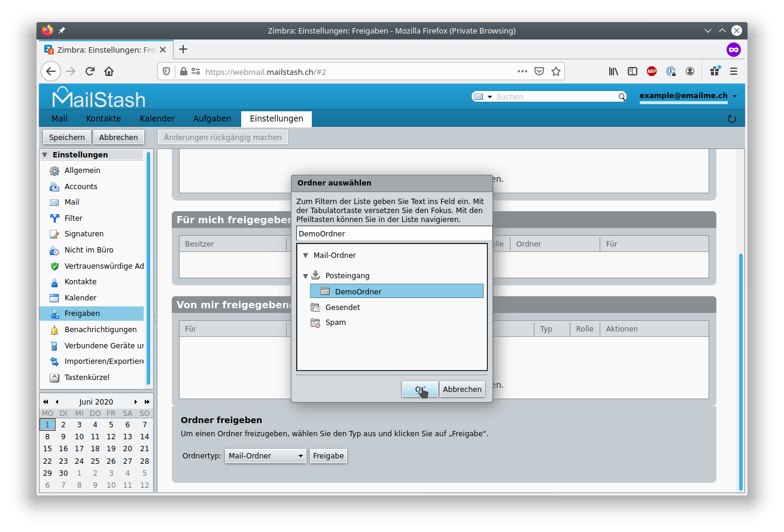Screen dimensions: 784x532
Task: Bookmark this page with the star icon
Action: pos(556,71)
